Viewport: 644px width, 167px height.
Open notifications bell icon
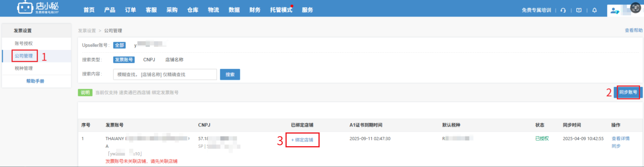595,10
